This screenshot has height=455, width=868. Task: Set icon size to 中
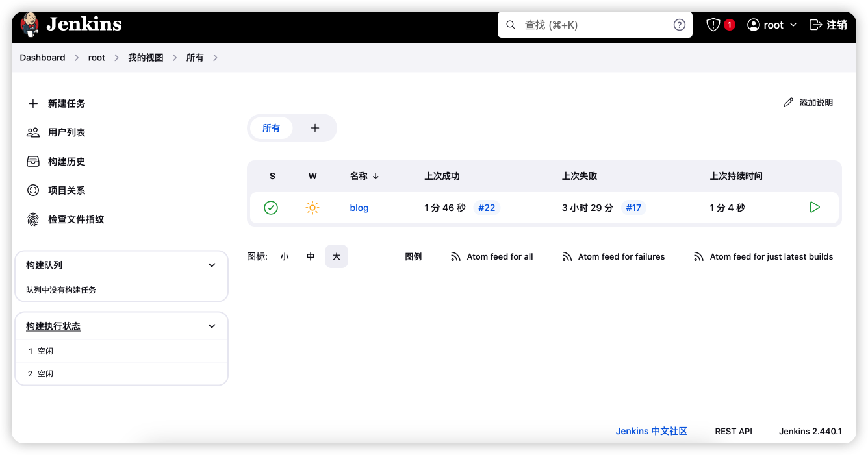click(311, 256)
